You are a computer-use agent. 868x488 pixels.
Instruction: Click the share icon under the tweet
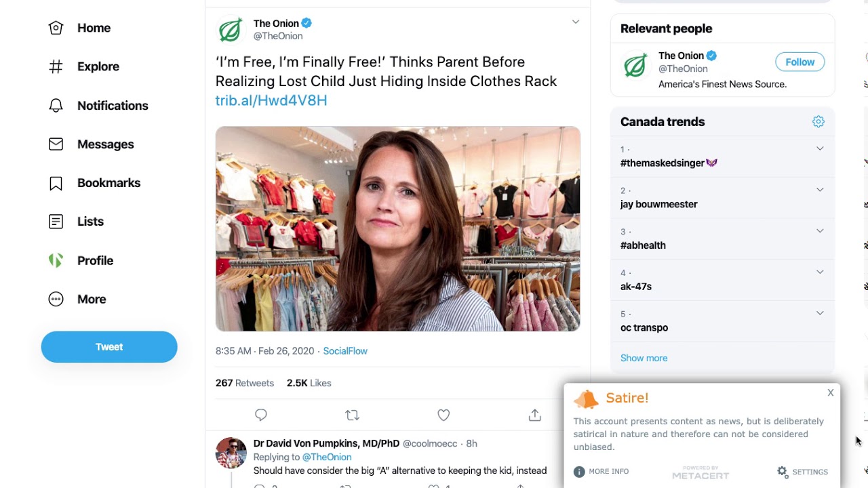(x=534, y=415)
